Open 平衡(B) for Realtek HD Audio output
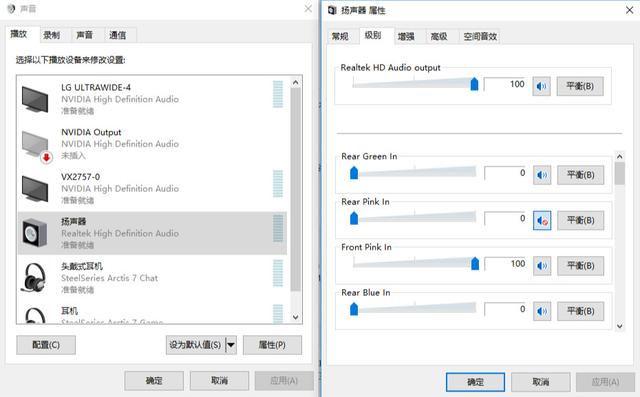640x397 pixels. pos(580,86)
